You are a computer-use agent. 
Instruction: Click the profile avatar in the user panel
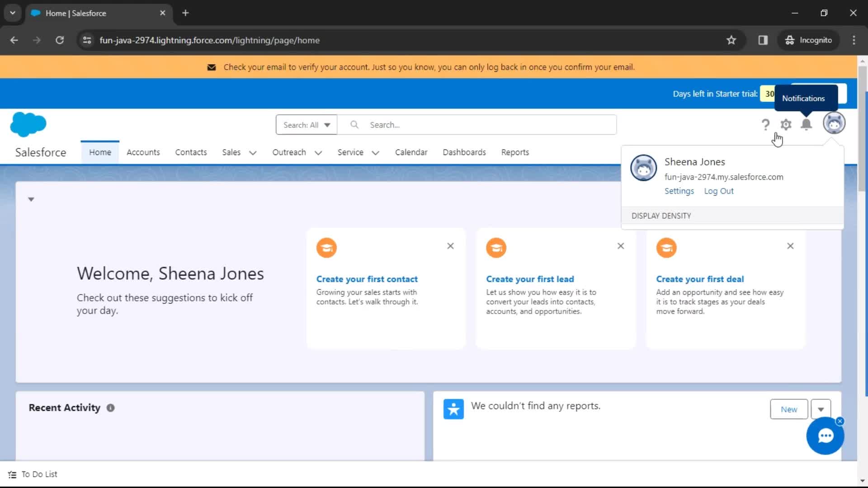pyautogui.click(x=643, y=168)
